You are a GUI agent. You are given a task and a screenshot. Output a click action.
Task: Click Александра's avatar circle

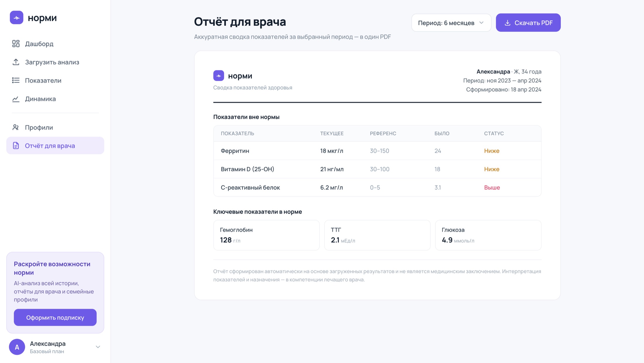pyautogui.click(x=17, y=347)
